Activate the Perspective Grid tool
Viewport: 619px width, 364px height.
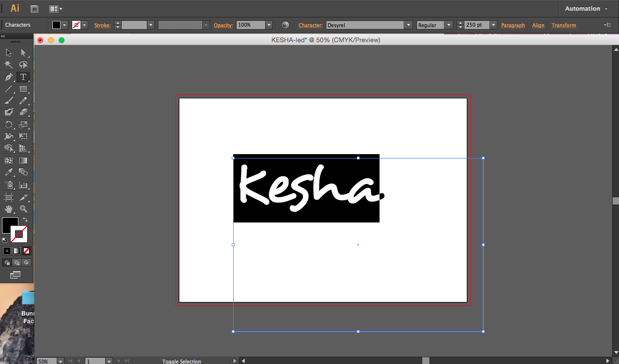[23, 148]
